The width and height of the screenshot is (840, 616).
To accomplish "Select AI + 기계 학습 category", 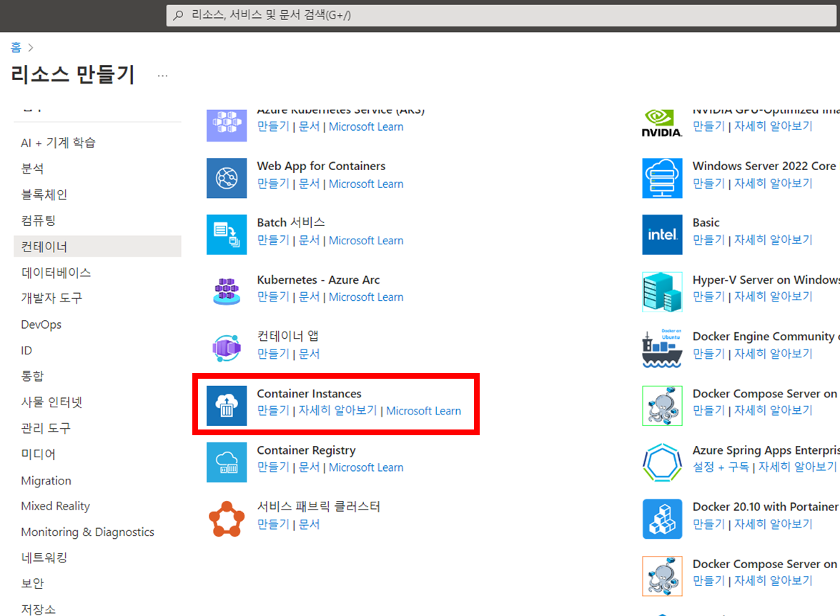I will 97,142.
